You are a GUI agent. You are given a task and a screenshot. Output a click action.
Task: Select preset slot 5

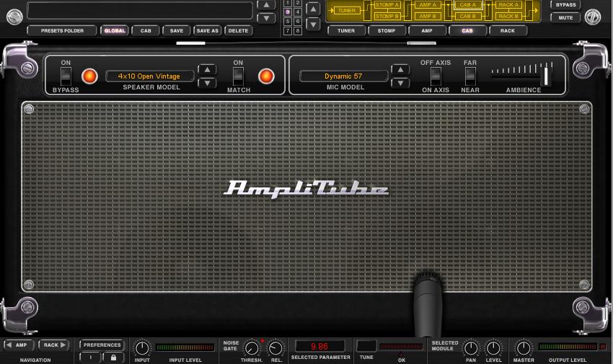[288, 22]
